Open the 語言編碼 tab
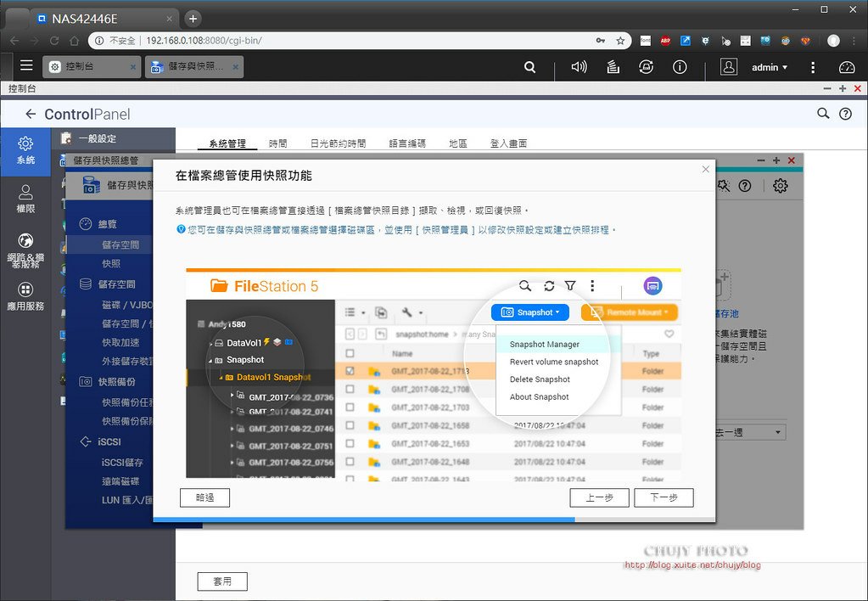 pos(407,143)
